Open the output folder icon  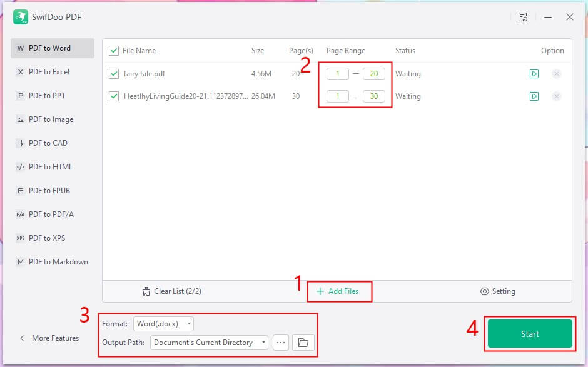point(303,343)
